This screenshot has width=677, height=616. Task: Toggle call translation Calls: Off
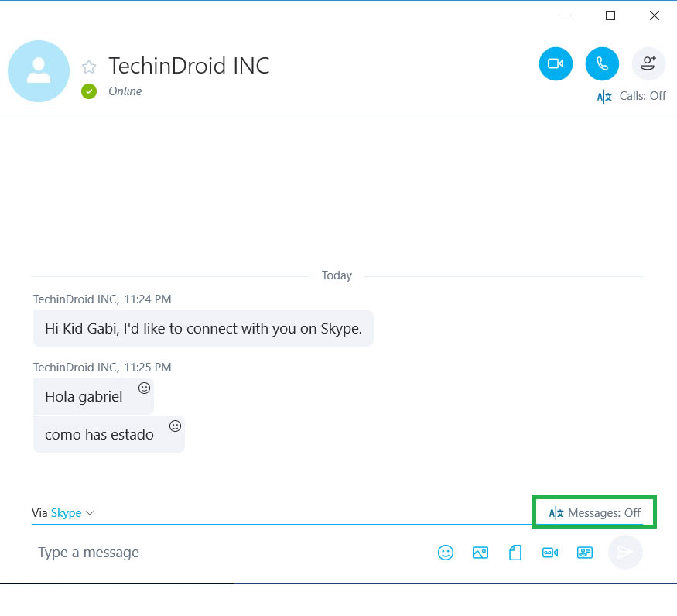tap(631, 96)
